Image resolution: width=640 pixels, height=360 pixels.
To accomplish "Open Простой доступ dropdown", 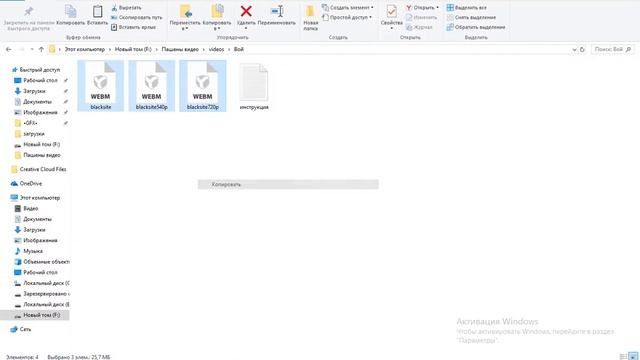I will click(x=347, y=18).
